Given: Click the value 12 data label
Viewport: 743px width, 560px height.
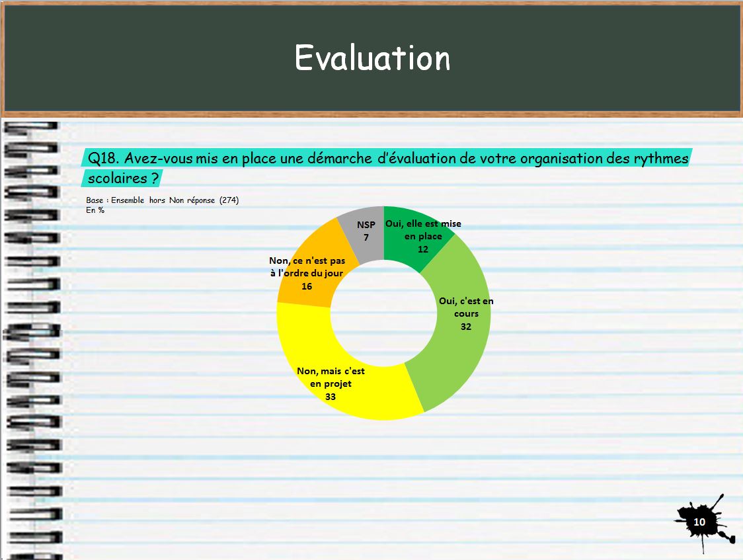Looking at the screenshot, I should click(x=423, y=249).
